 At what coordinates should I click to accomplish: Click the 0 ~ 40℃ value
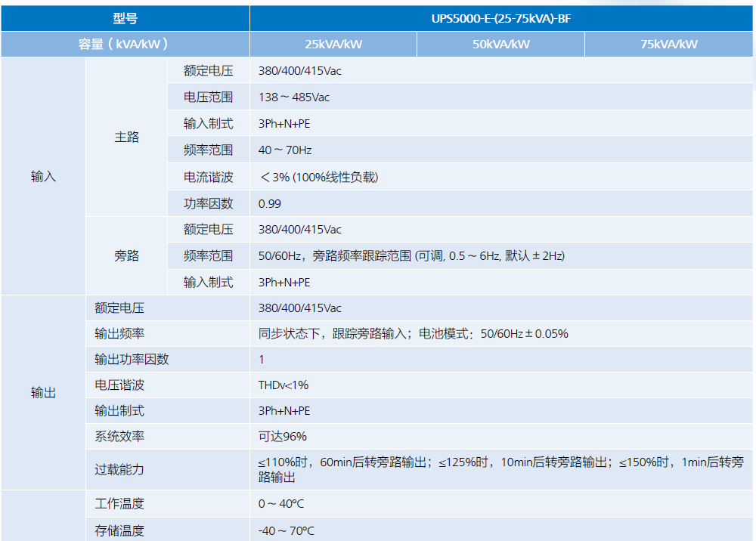pyautogui.click(x=281, y=503)
